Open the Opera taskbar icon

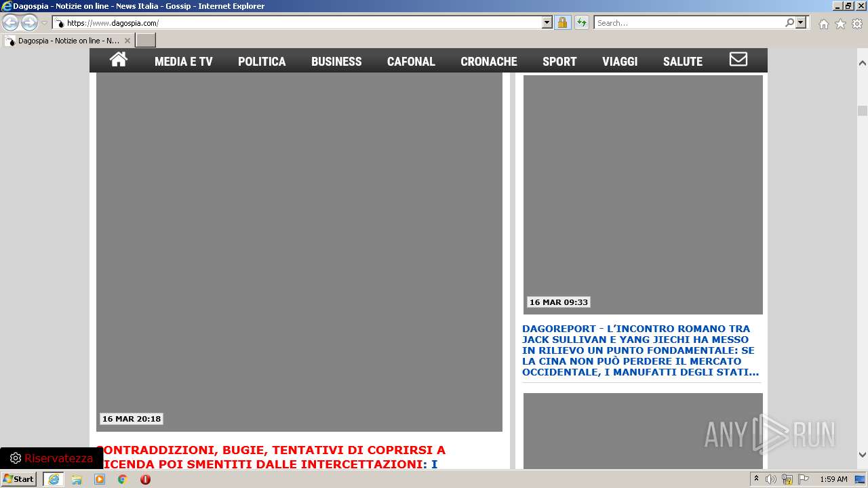click(x=145, y=479)
